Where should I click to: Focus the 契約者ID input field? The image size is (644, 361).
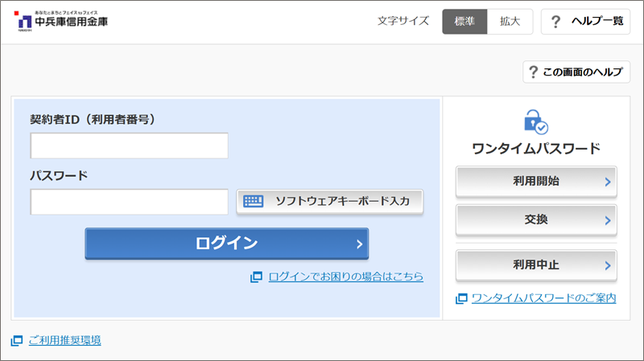[130, 146]
